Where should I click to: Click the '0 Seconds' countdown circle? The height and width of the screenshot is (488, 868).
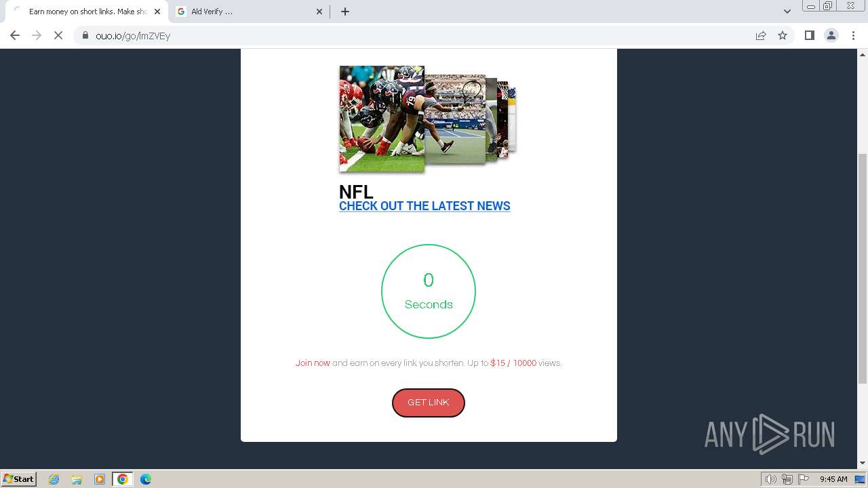pyautogui.click(x=429, y=291)
